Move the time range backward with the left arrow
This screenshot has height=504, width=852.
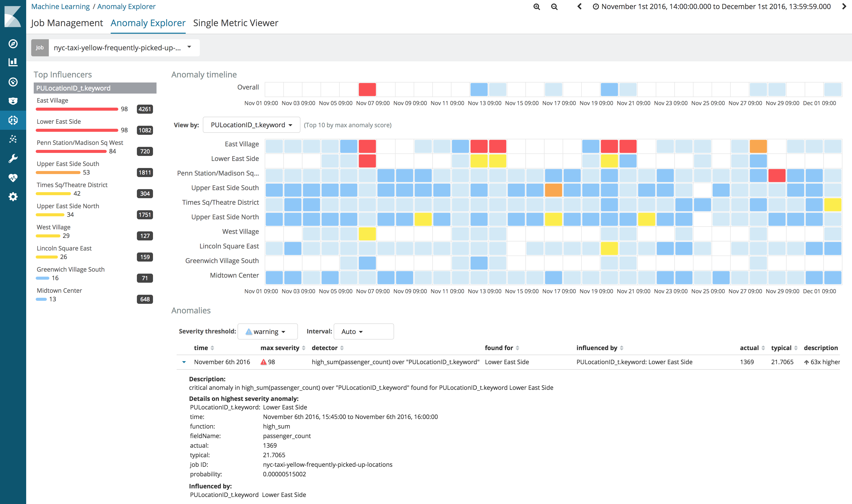[579, 7]
